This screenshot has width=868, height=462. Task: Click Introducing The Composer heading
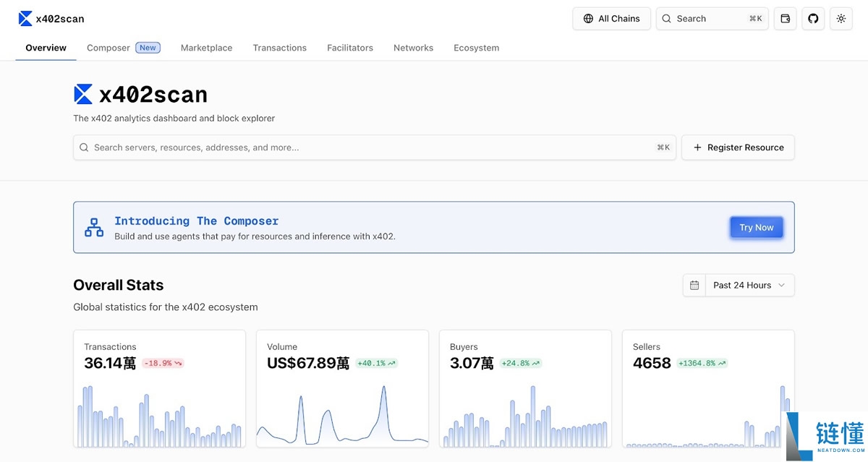point(196,221)
